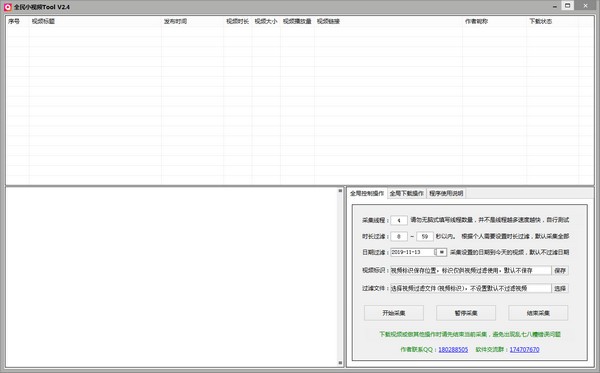This screenshot has width=600, height=373.
Task: Open the date picker calendar dropdown
Action: coord(441,252)
